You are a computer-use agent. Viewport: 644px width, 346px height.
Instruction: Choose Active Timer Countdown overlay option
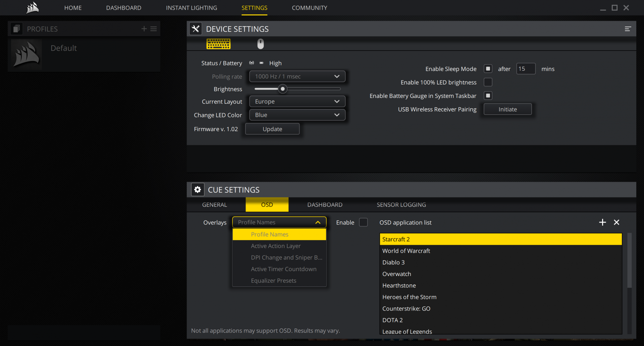point(283,269)
